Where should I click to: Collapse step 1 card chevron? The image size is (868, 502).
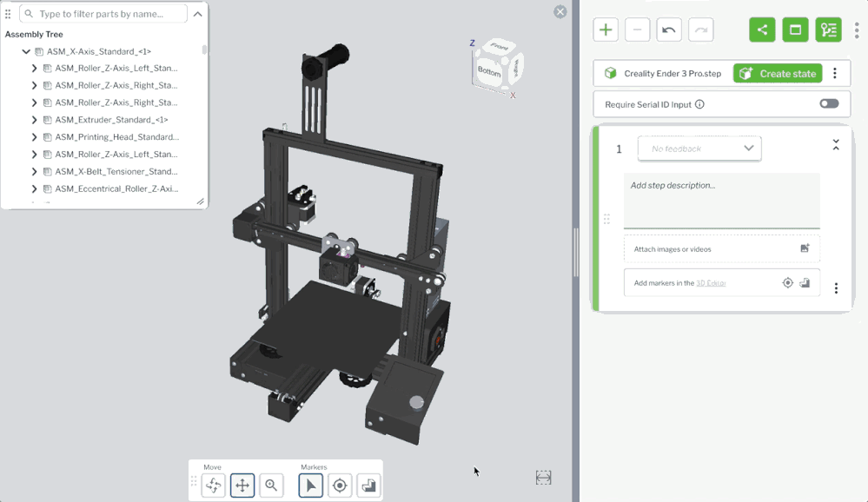836,145
